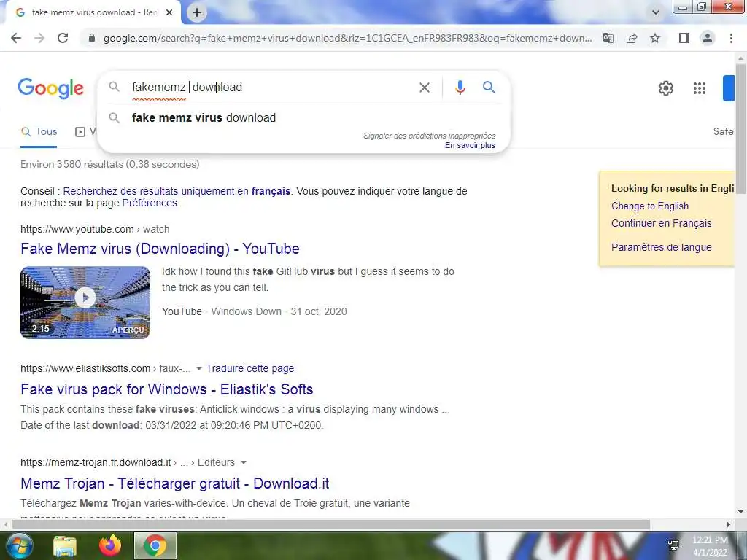
Task: Reload the current page
Action: (x=63, y=38)
